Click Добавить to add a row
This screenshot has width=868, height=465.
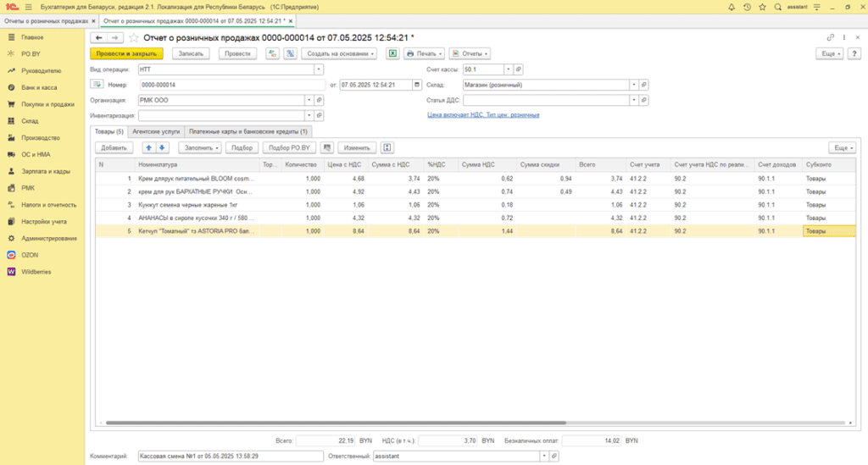[x=114, y=147]
